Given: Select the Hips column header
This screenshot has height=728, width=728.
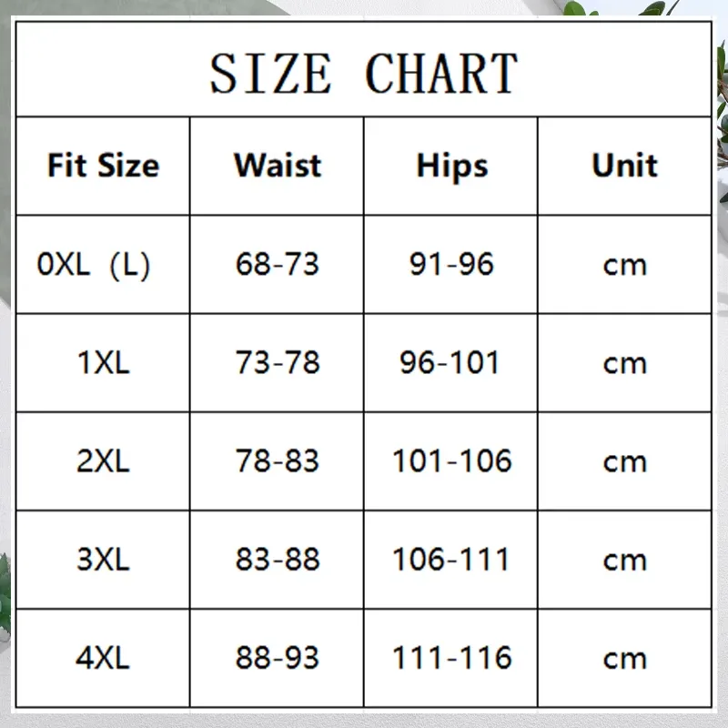Looking at the screenshot, I should click(x=451, y=167).
